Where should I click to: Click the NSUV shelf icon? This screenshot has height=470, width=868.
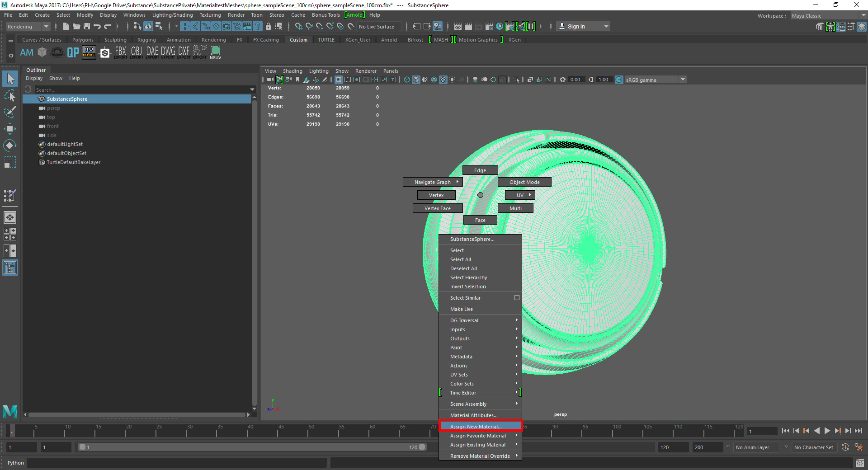coord(216,52)
